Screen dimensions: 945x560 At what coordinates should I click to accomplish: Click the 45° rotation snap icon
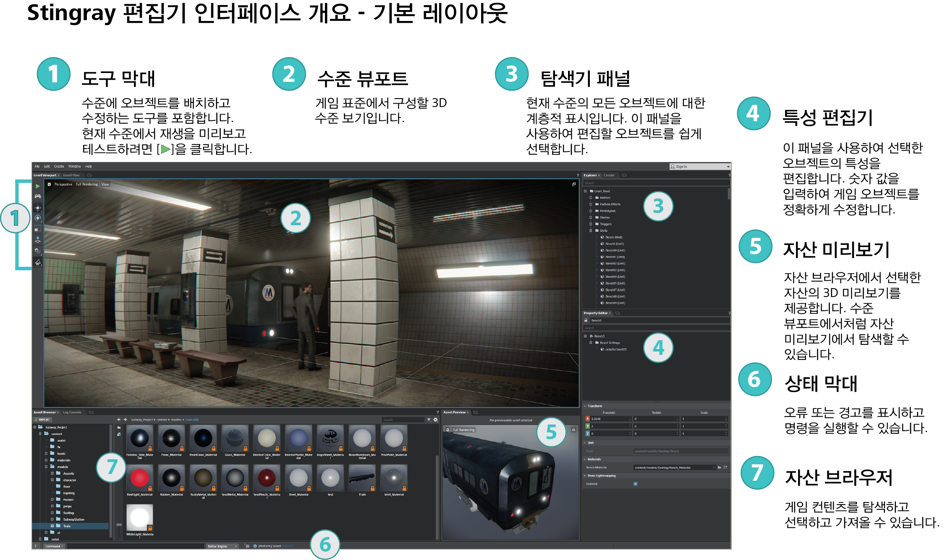(x=38, y=262)
